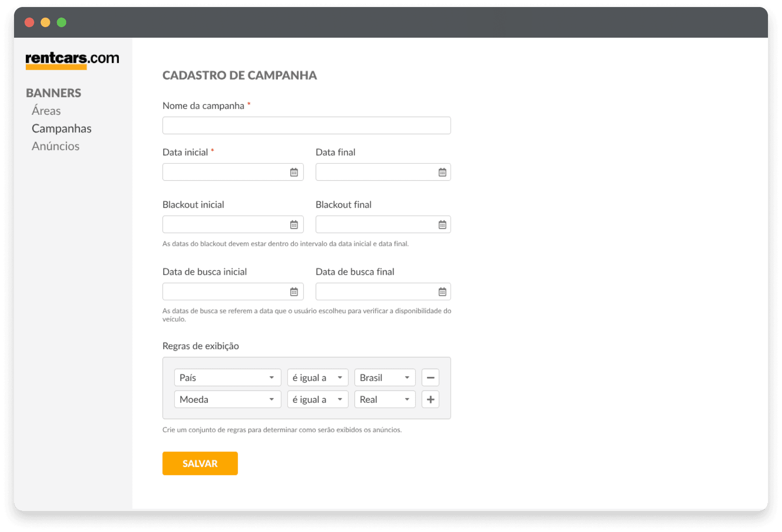The image size is (782, 532).
Task: Click the SALVAR button
Action: [x=200, y=463]
